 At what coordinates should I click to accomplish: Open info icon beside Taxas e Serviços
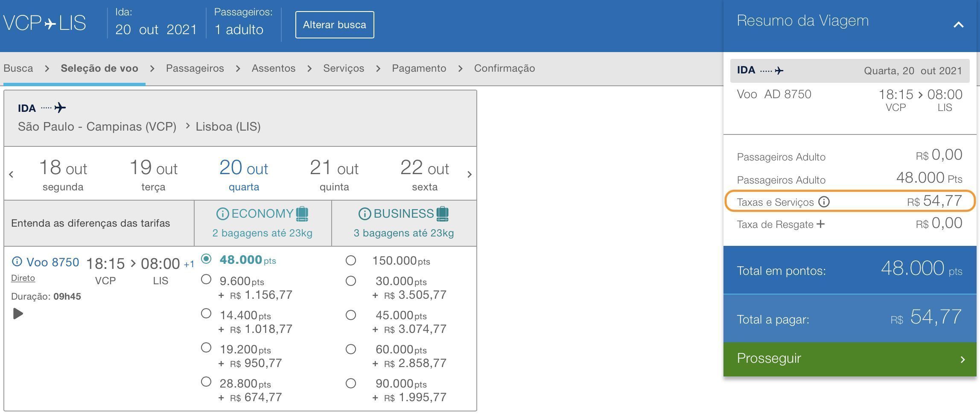point(824,201)
